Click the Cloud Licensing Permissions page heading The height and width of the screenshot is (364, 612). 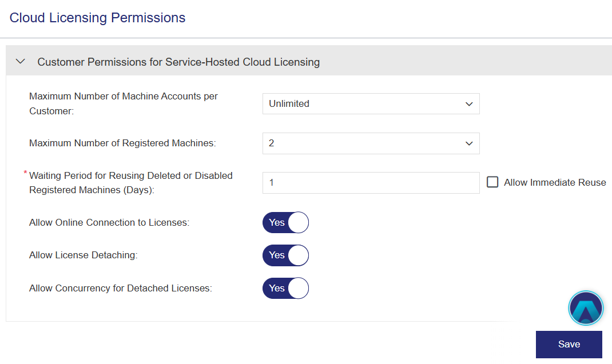[98, 18]
